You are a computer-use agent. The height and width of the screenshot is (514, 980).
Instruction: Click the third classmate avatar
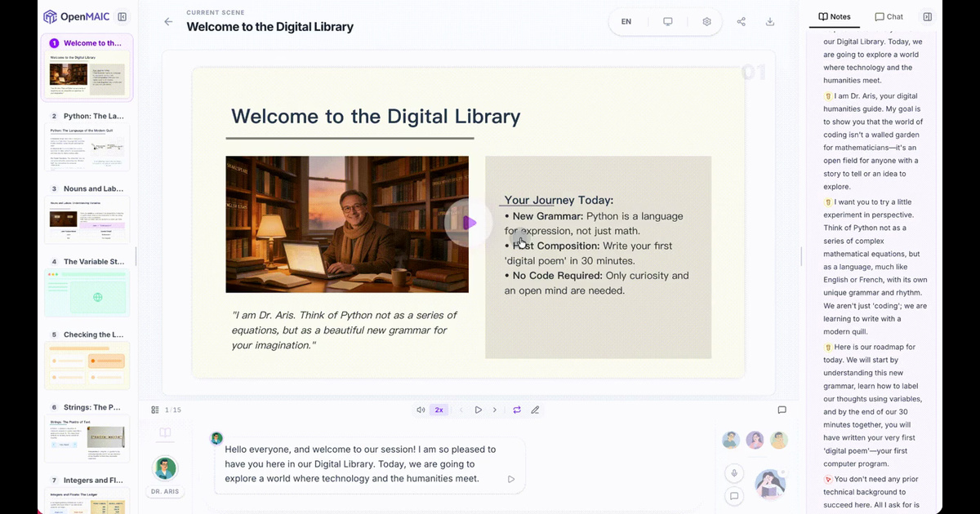[x=779, y=441]
